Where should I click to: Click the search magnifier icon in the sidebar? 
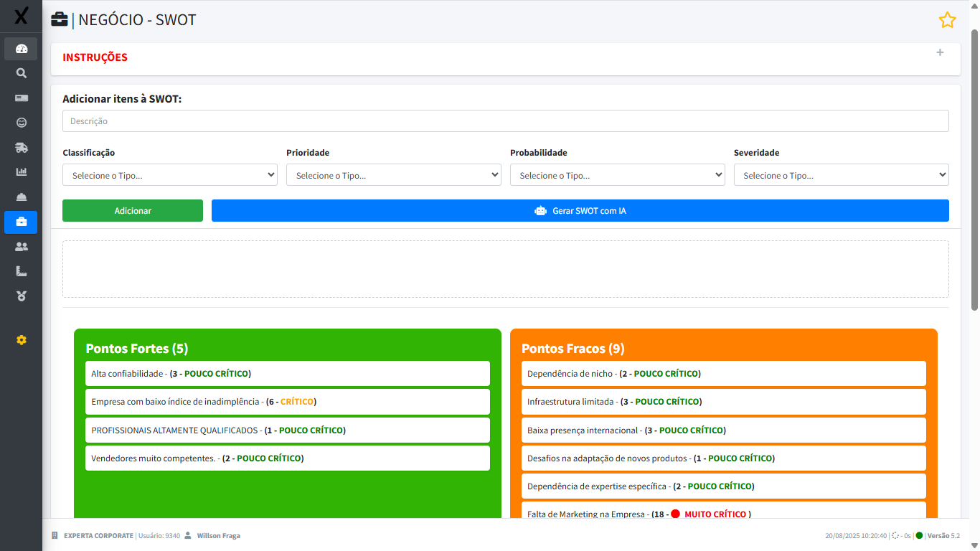pos(20,72)
